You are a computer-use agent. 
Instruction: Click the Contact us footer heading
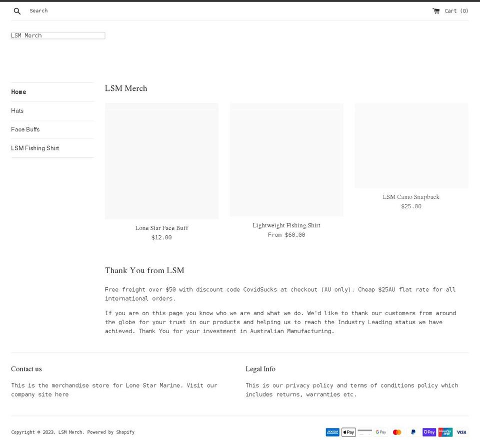26,369
